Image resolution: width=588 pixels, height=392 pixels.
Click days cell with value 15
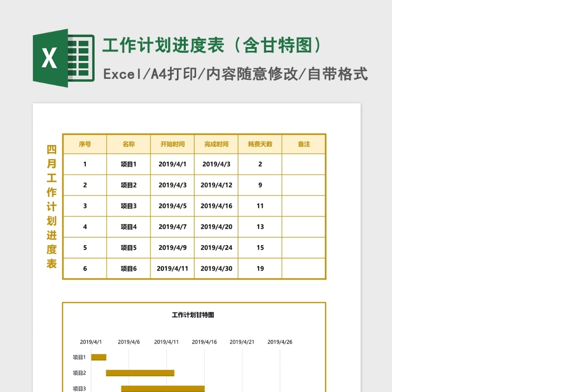(260, 247)
